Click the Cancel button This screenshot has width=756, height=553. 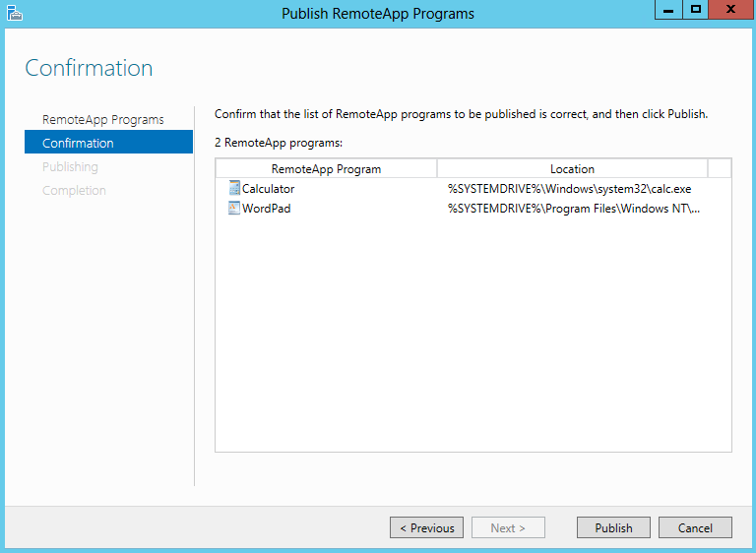tap(695, 527)
